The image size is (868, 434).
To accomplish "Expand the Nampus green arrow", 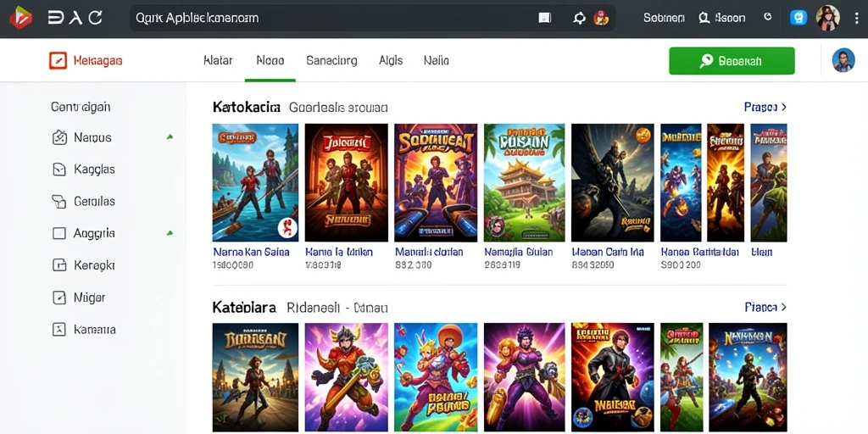I will [x=170, y=136].
